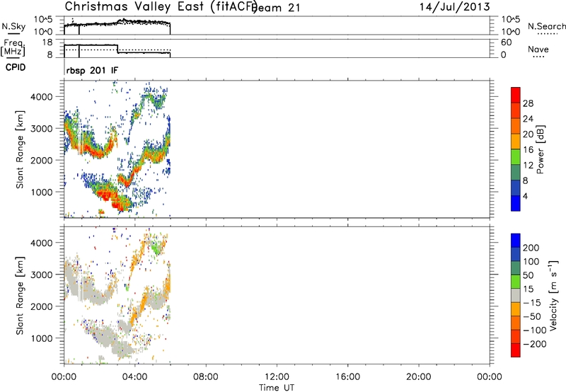566x392 pixels.
Task: Click the blue bottom of power colorbar
Action: tap(516, 203)
